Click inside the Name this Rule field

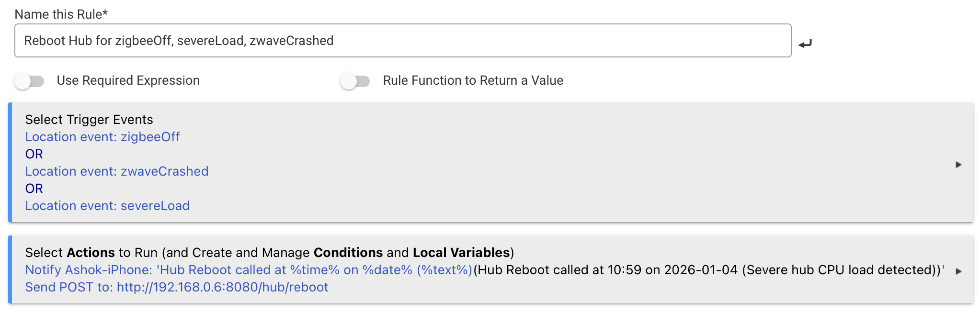(402, 41)
